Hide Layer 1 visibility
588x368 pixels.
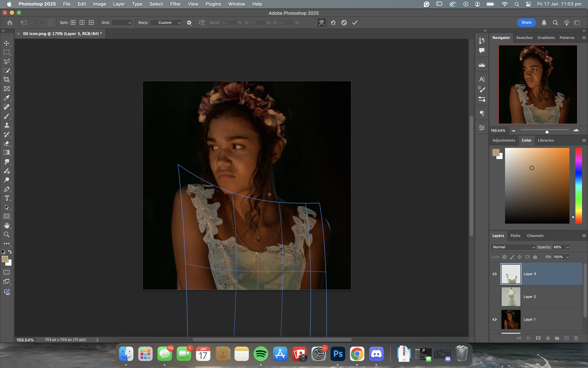pyautogui.click(x=494, y=319)
